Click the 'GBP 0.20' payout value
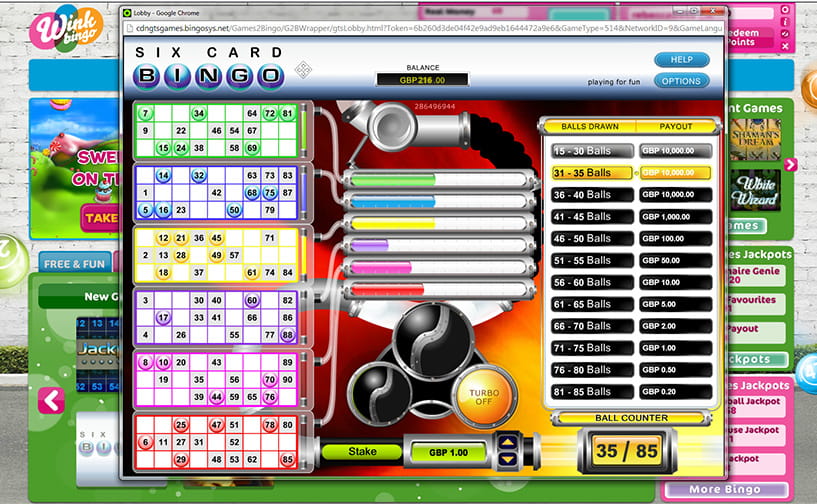Screen dimensions: 817x504 (x=675, y=392)
